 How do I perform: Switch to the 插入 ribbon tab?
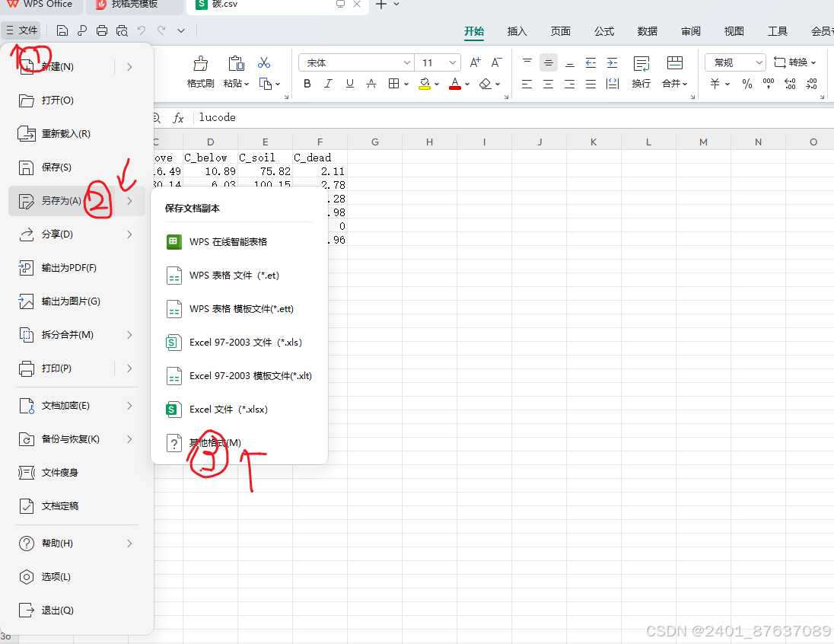[517, 31]
